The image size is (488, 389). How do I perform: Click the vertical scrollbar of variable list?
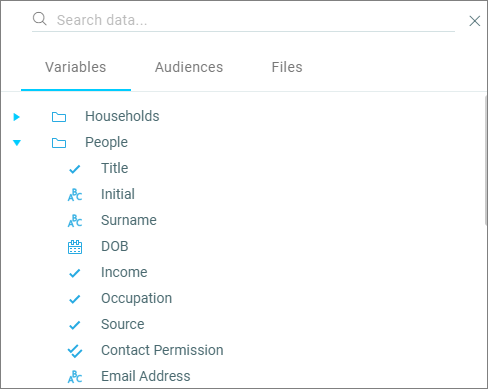(x=486, y=160)
